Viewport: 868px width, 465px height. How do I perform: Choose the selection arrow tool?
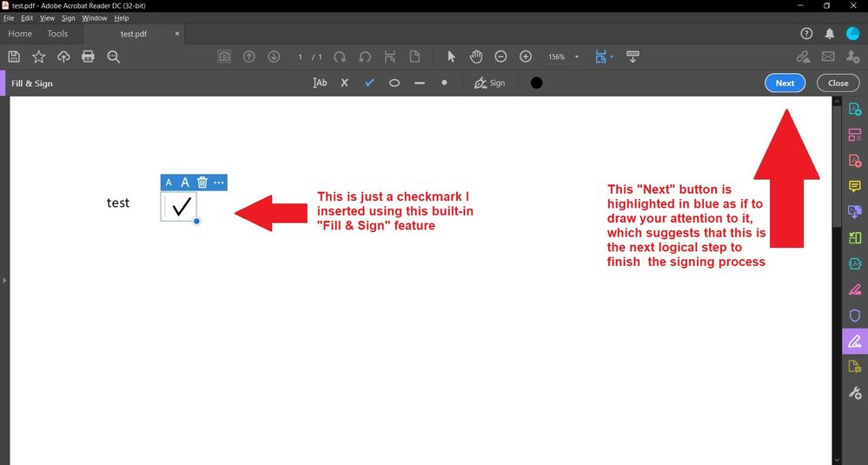(x=451, y=56)
